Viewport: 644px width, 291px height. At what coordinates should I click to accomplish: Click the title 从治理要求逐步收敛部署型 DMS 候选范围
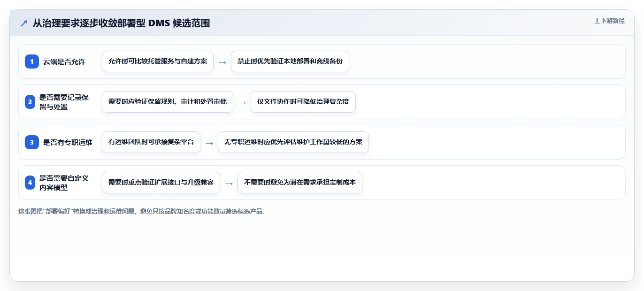(x=121, y=23)
